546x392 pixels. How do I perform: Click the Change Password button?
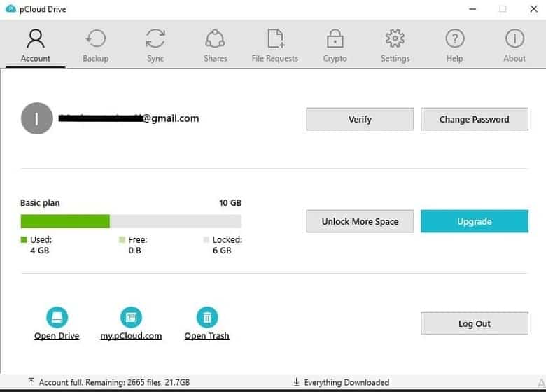tap(475, 119)
